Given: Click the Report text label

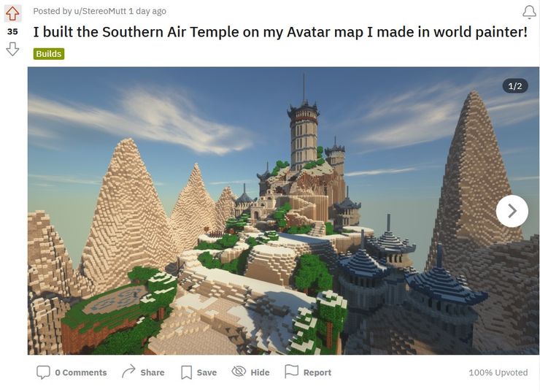Looking at the screenshot, I should tap(317, 372).
